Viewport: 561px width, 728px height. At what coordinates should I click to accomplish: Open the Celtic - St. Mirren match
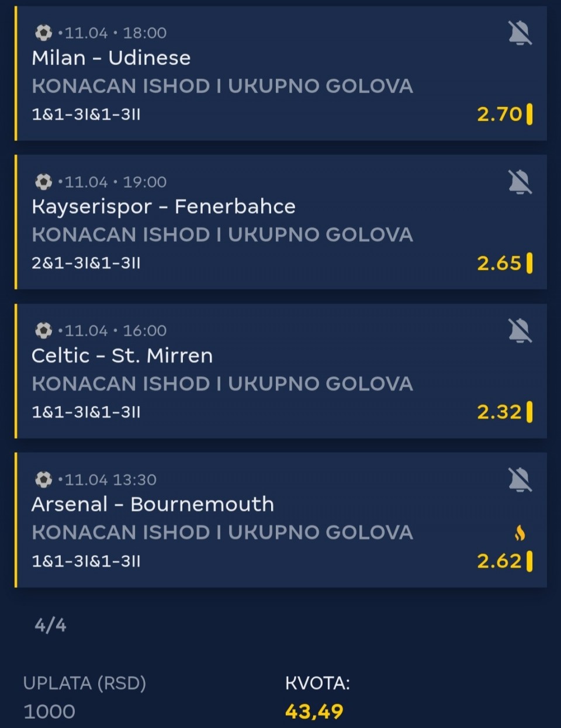click(x=122, y=356)
